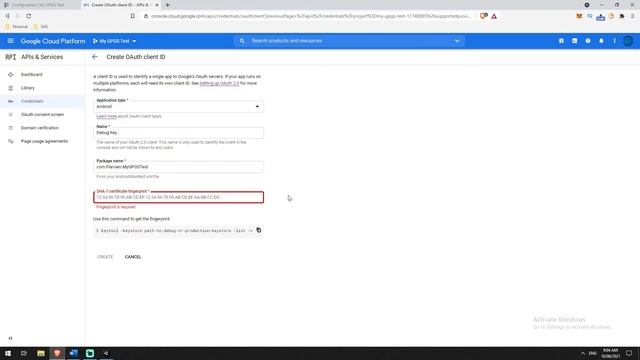Click the Fingerprint is required error text
Image resolution: width=640 pixels, height=360 pixels.
[x=116, y=207]
